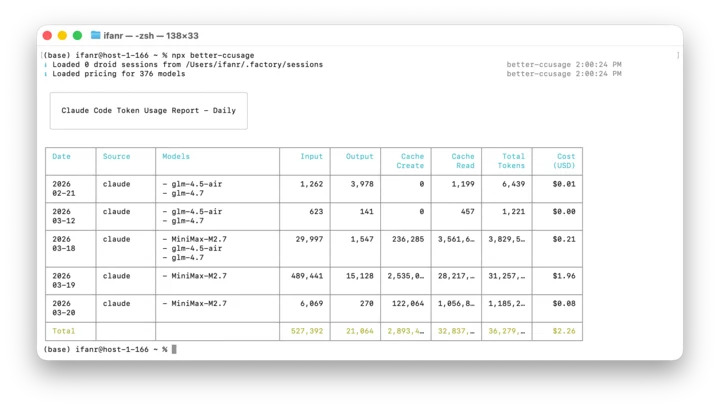
Task: Click the scroll marker at terminal's right edge
Action: [677, 56]
